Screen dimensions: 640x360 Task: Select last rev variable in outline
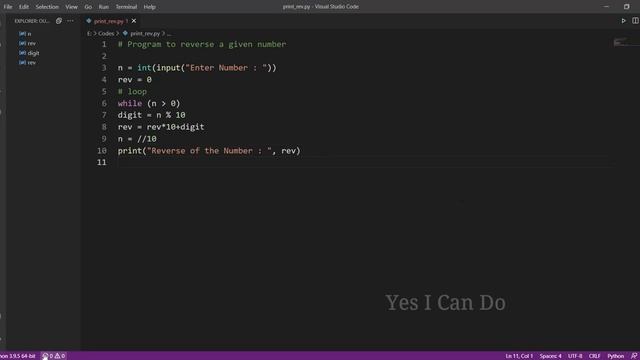[x=31, y=63]
